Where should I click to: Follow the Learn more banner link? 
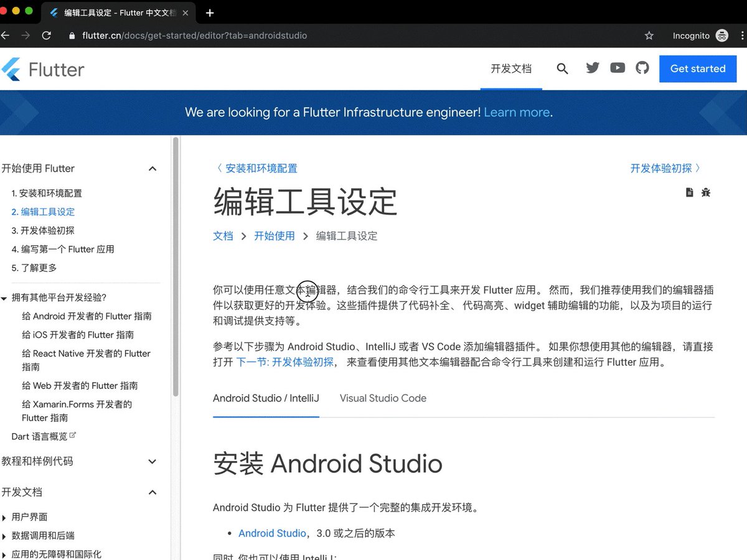pyautogui.click(x=517, y=113)
